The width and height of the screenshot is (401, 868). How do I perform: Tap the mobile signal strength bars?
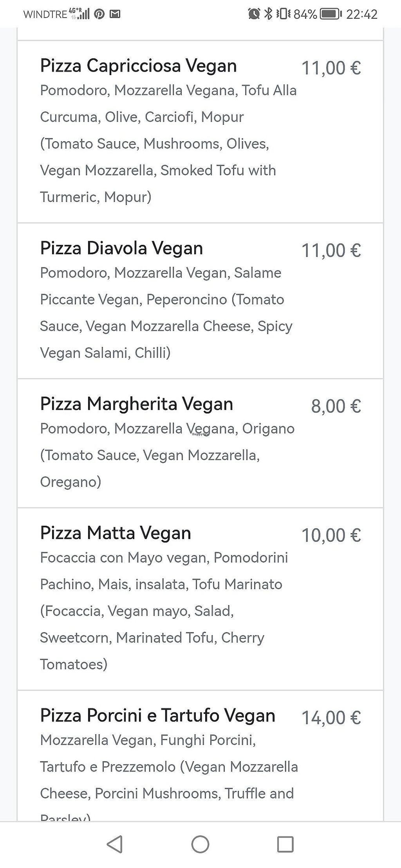[x=83, y=14]
